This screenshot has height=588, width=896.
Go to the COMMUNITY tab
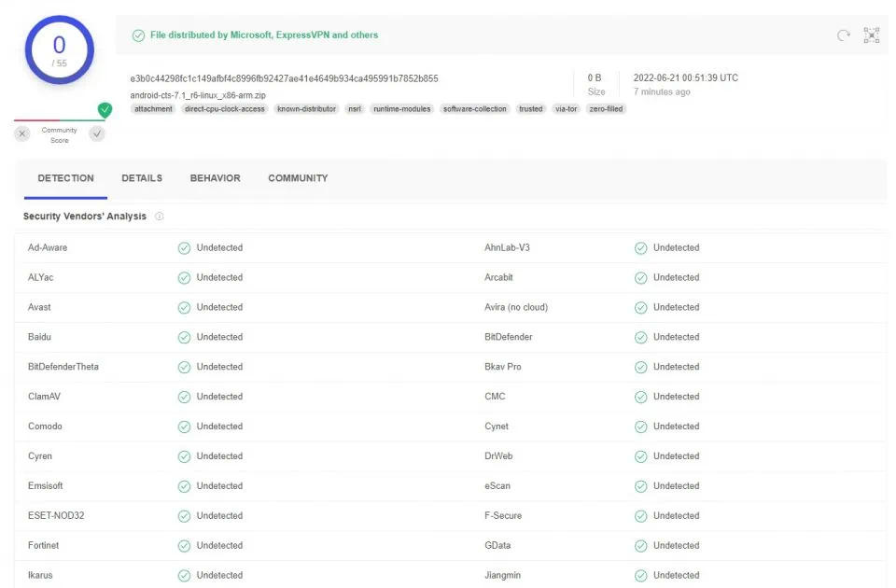298,178
